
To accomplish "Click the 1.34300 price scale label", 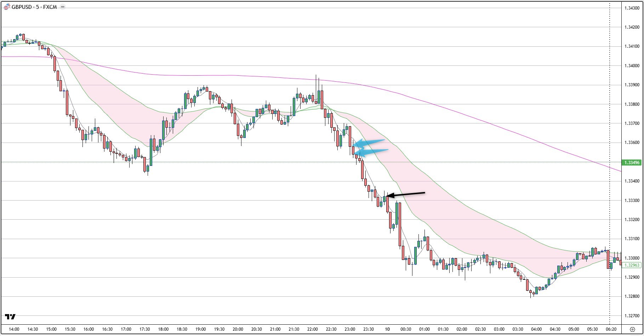I will [x=632, y=8].
